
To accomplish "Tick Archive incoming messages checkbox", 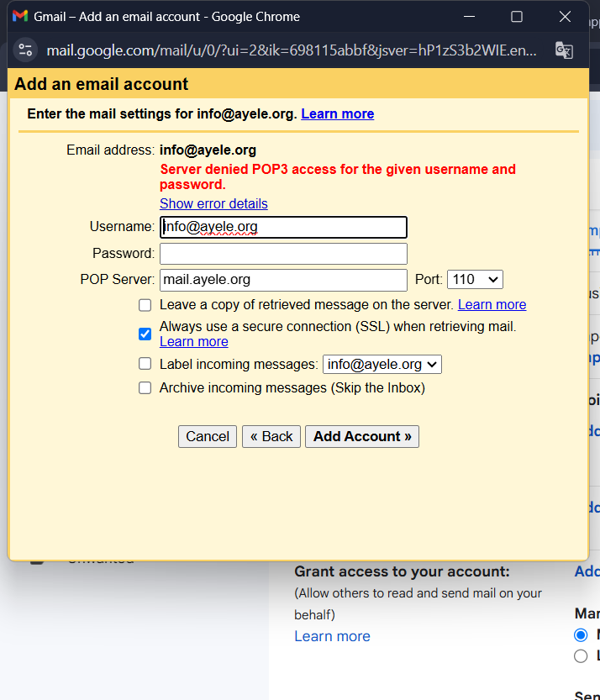I will tap(145, 388).
